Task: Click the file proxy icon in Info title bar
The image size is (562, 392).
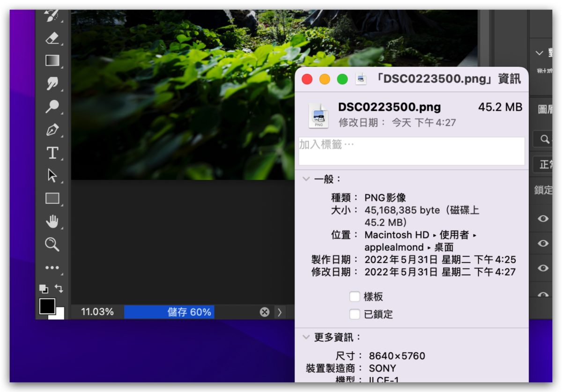Action: pyautogui.click(x=361, y=79)
